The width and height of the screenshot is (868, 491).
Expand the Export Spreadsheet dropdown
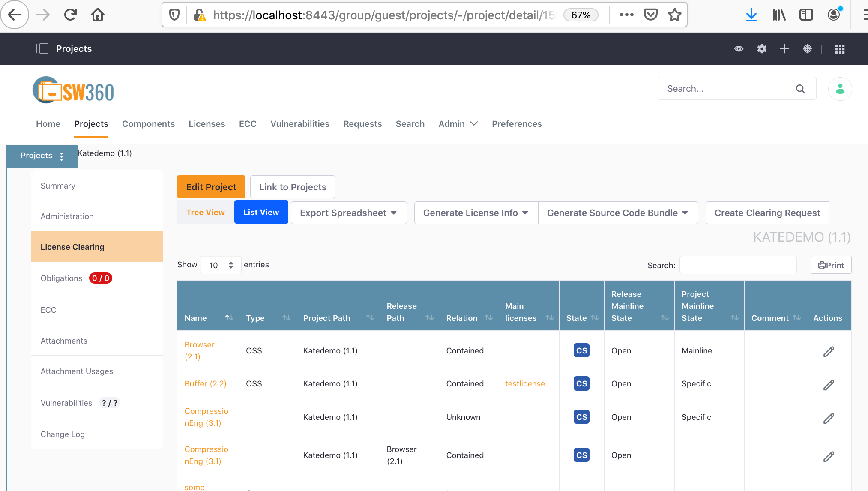pyautogui.click(x=348, y=213)
